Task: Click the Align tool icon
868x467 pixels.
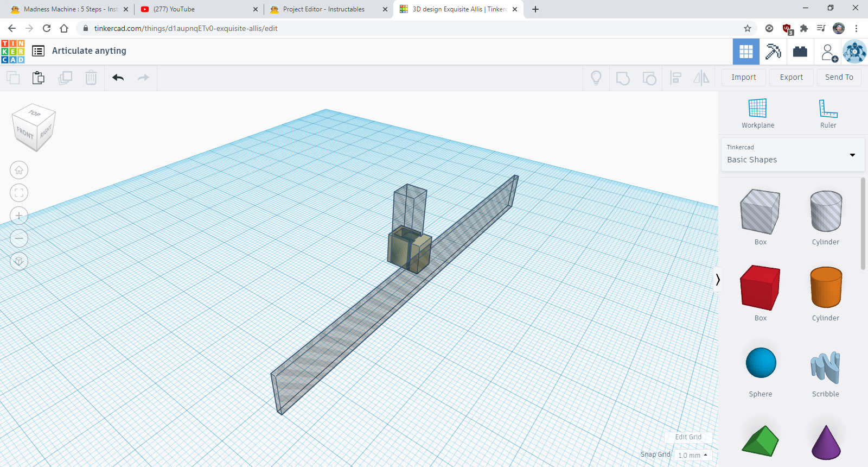Action: click(676, 78)
